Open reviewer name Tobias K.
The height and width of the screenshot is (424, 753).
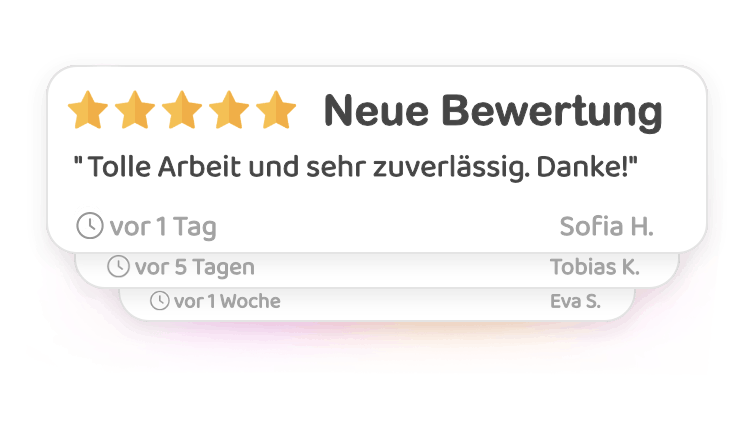(595, 267)
